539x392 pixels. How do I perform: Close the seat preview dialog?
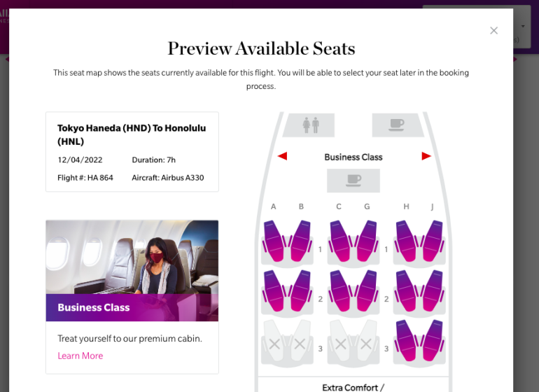point(493,31)
